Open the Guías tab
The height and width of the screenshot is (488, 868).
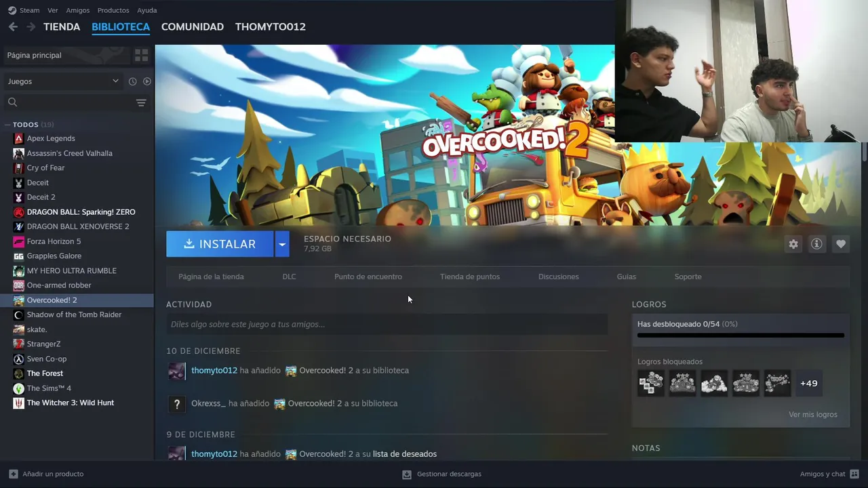click(627, 277)
